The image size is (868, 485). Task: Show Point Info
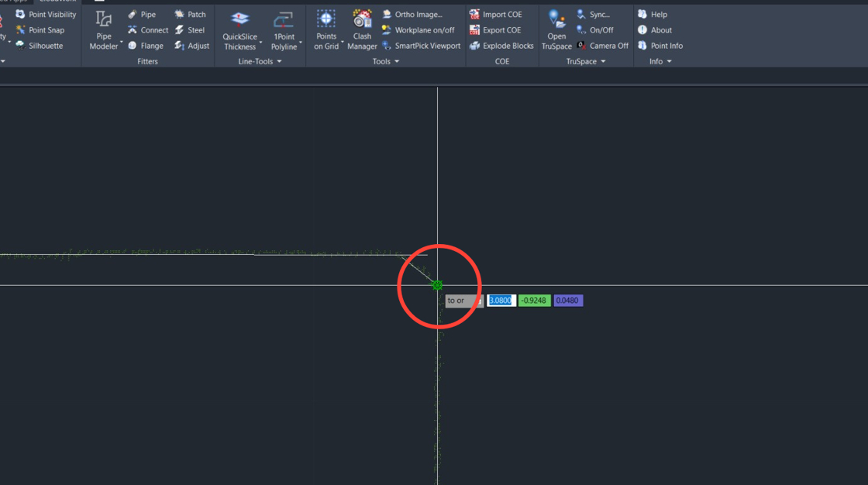660,46
